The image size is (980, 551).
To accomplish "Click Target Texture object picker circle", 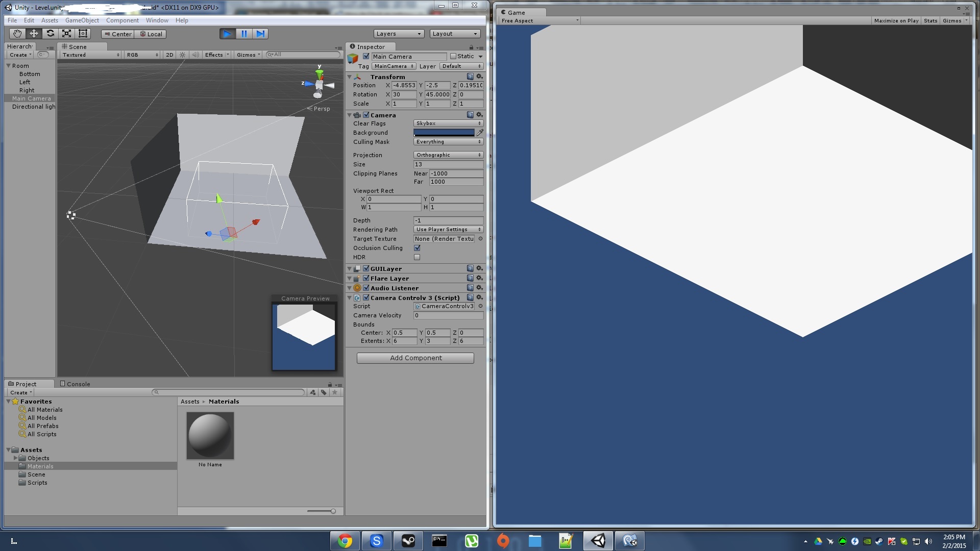I will (x=480, y=239).
